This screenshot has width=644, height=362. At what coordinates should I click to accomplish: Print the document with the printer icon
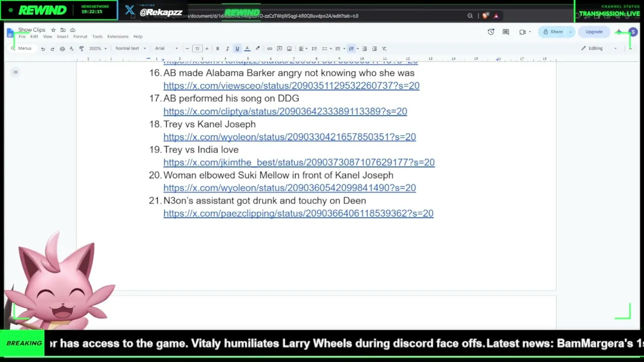coord(62,49)
